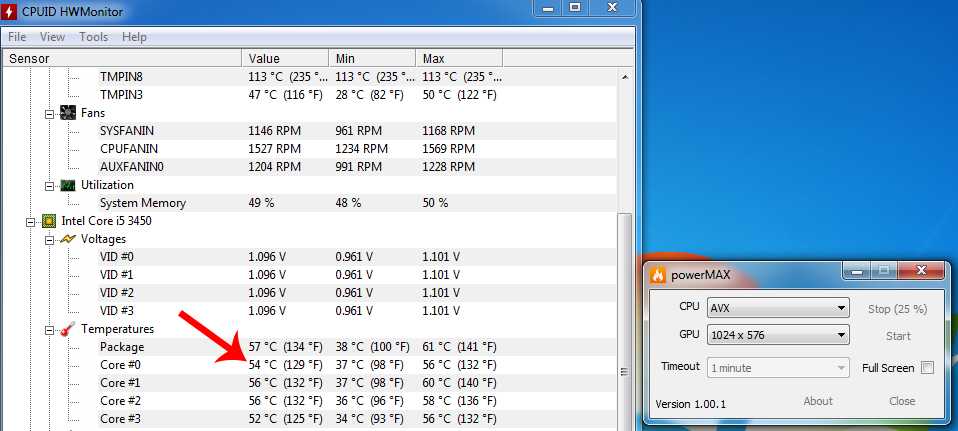This screenshot has height=431, width=958.
Task: Collapse the Intel Core i5 3450 node
Action: [31, 221]
